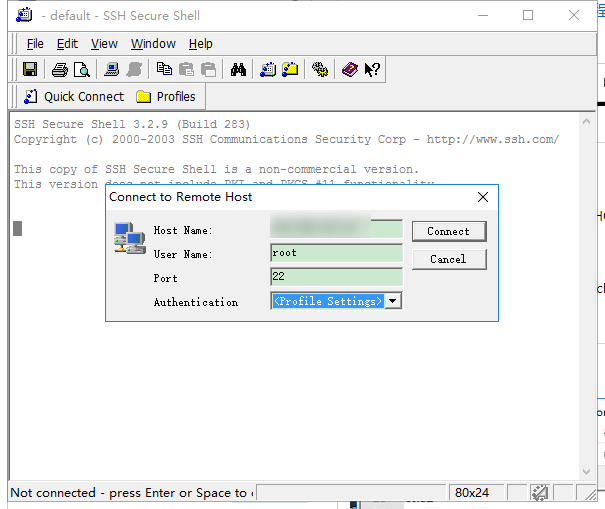This screenshot has height=509, width=605.
Task: Expand the Authentication dropdown arrow
Action: click(x=393, y=301)
